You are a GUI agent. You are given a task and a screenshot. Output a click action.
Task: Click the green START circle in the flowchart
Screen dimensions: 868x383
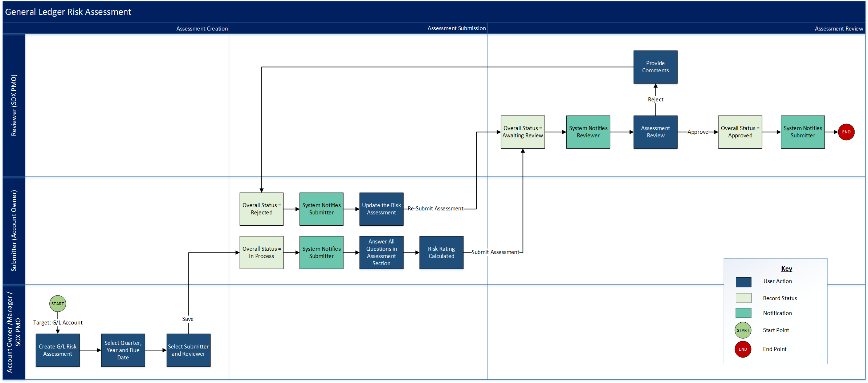58,304
